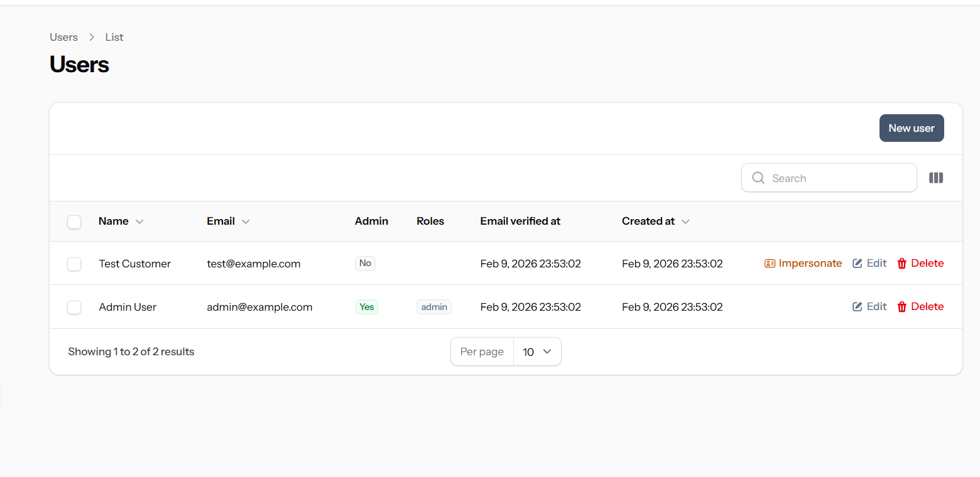Check the row checkbox for Test Customer
The height and width of the screenshot is (477, 980).
click(74, 264)
